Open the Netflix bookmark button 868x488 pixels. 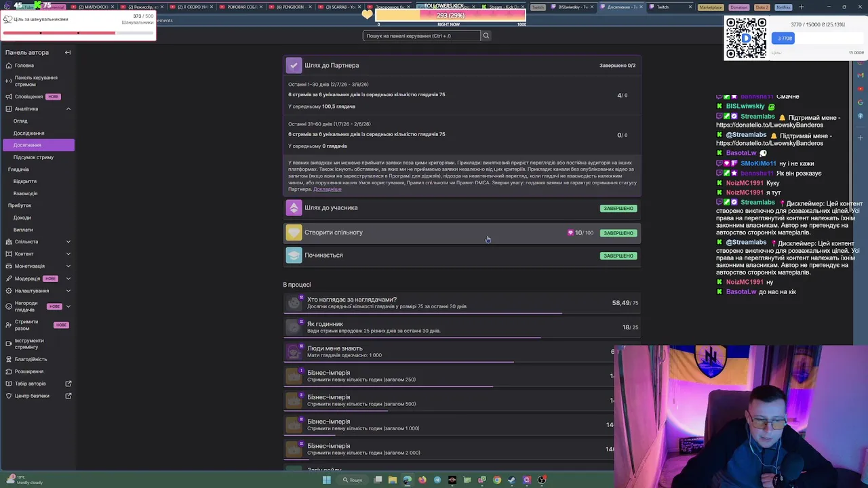point(783,7)
